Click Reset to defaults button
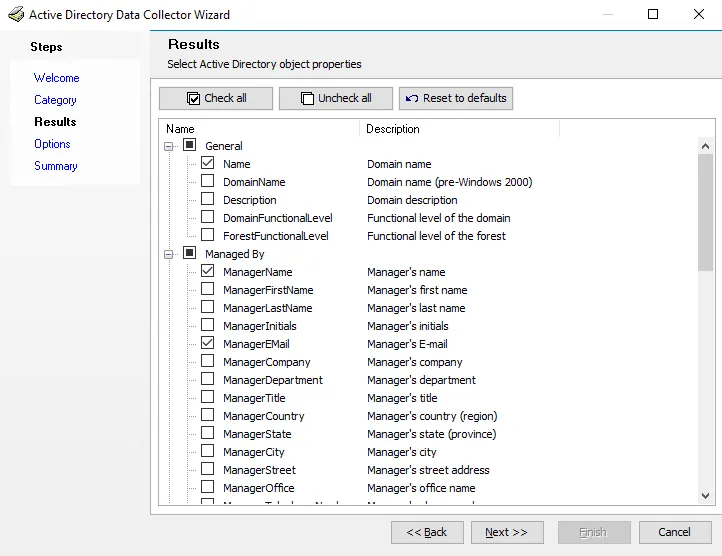 [x=456, y=98]
